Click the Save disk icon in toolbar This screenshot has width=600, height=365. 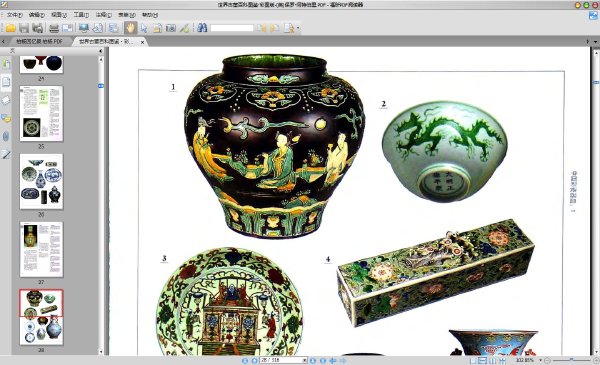pyautogui.click(x=24, y=28)
